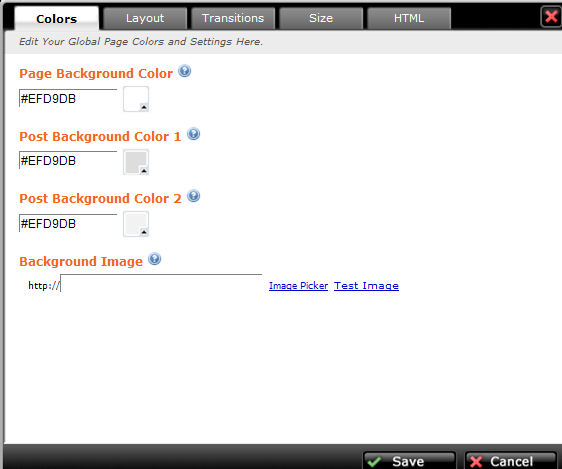Viewport: 562px width, 469px height.
Task: Open help for Post Background Color 1
Action: tap(194, 134)
